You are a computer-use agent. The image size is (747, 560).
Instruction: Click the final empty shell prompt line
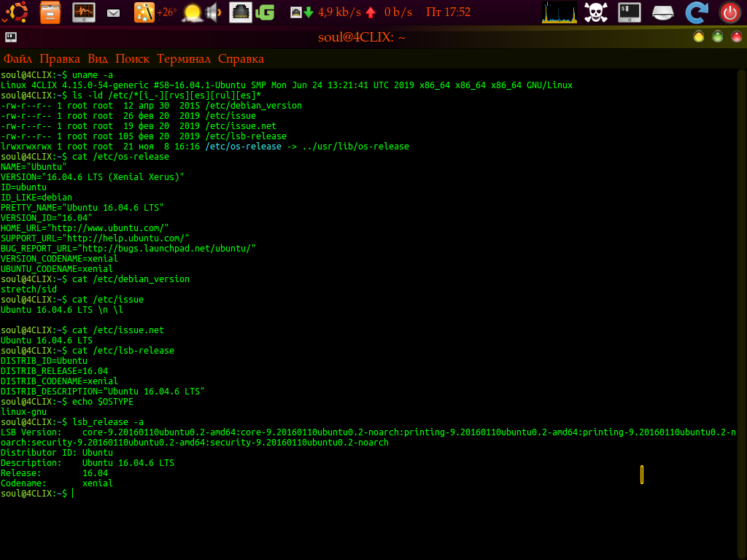37,494
